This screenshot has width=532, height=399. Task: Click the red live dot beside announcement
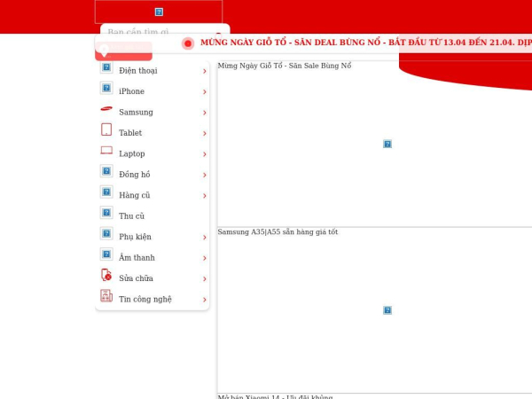coord(188,43)
